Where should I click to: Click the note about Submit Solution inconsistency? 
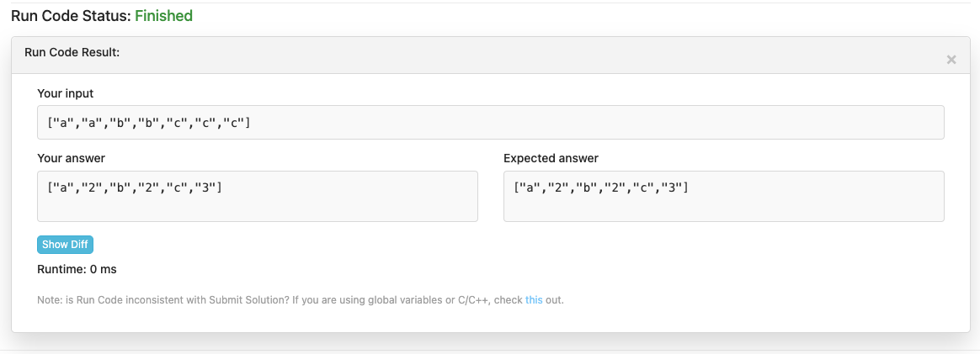[x=301, y=300]
